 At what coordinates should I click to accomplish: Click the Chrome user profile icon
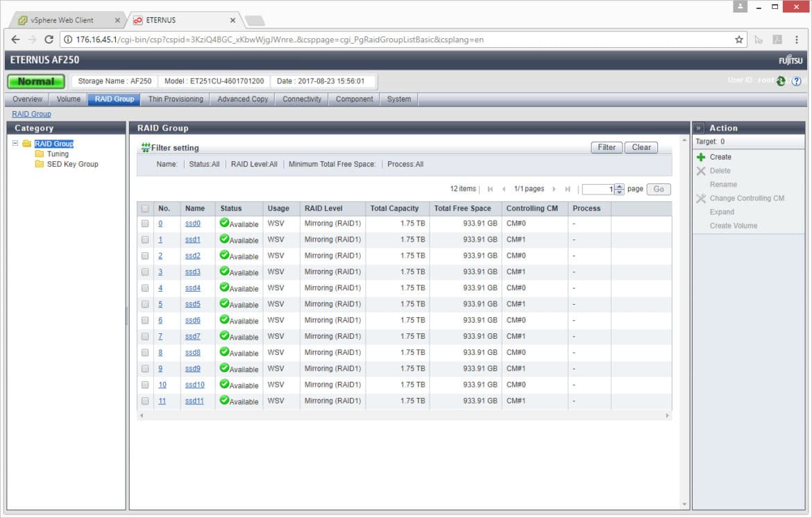point(740,7)
